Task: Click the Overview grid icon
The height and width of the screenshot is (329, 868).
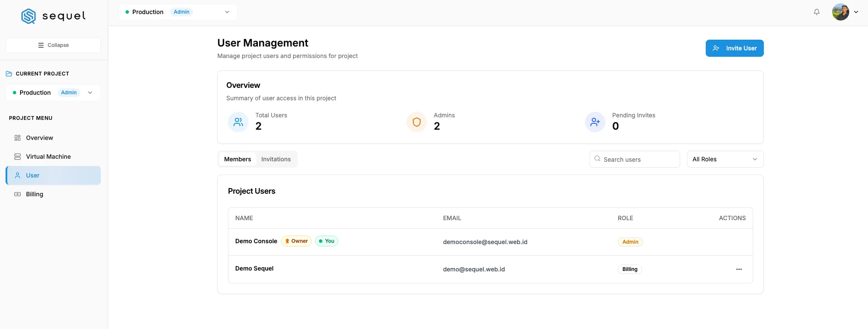Action: point(18,138)
